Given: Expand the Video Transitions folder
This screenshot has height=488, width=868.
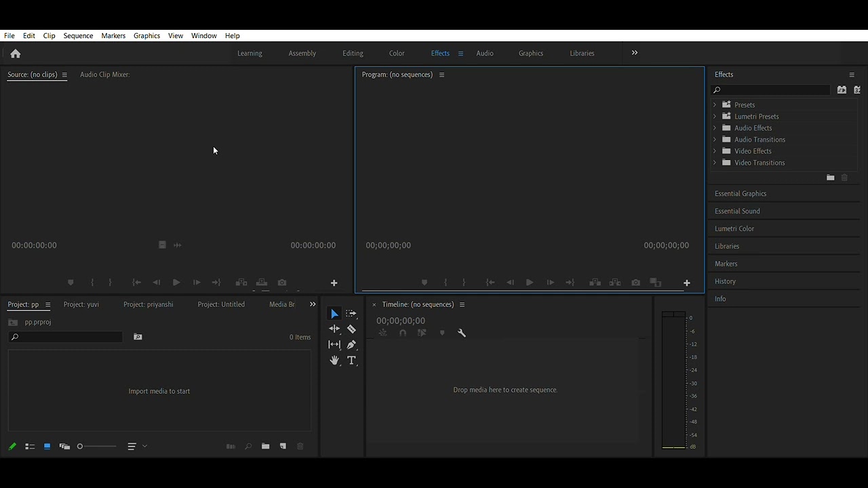Looking at the screenshot, I should [x=714, y=163].
